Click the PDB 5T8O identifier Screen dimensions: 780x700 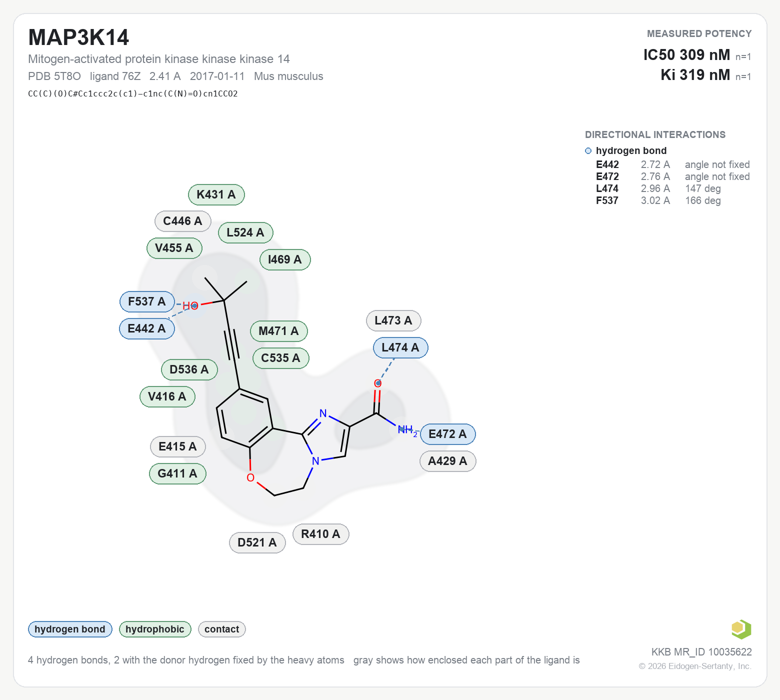(54, 76)
